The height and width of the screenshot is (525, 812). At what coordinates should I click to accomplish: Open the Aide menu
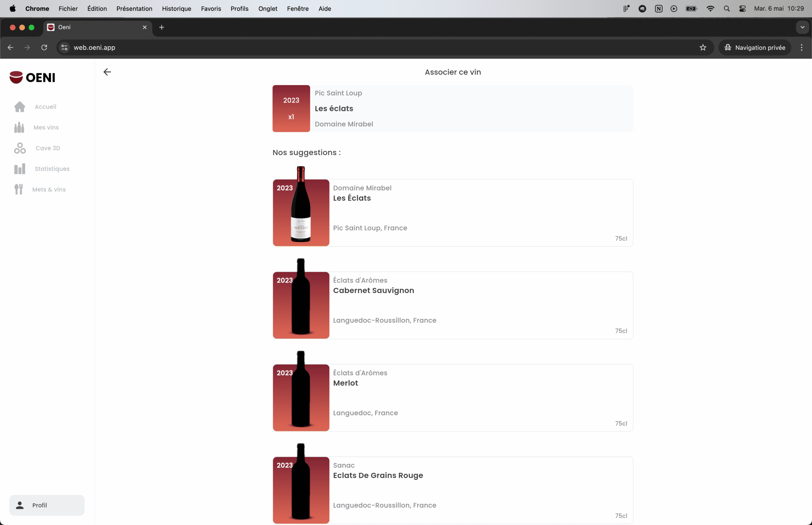(x=325, y=9)
